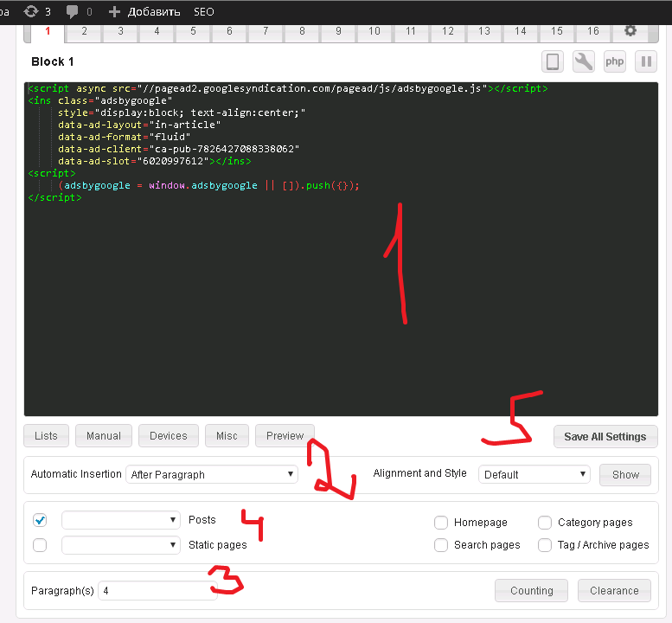
Task: Switch to block tab 6
Action: coord(229,31)
